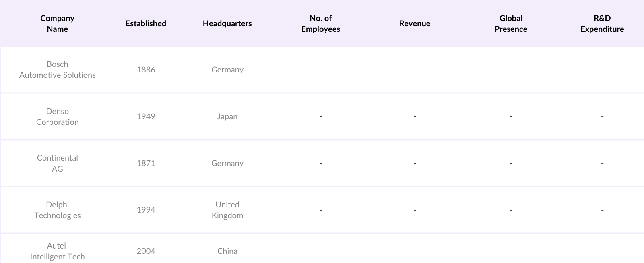Click the 1886 established year cell
644x263 pixels.
146,70
